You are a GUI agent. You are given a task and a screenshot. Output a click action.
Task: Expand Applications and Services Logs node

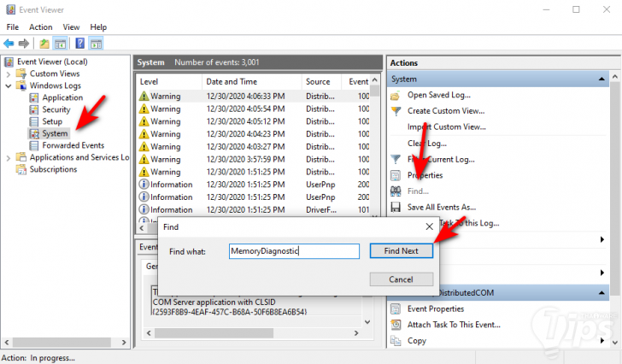click(x=8, y=158)
